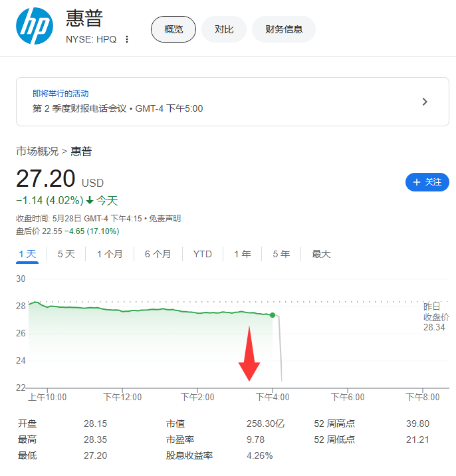
Task: Click the 开盘 value 28.15
Action: pyautogui.click(x=95, y=423)
